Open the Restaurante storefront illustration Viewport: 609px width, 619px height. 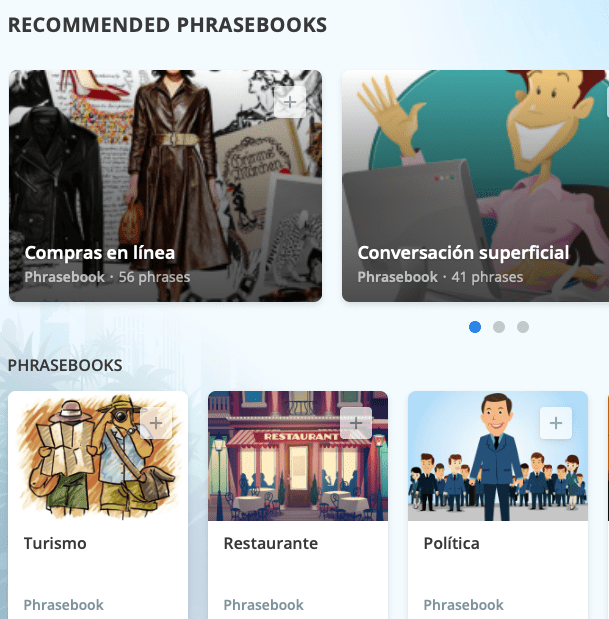[x=298, y=456]
